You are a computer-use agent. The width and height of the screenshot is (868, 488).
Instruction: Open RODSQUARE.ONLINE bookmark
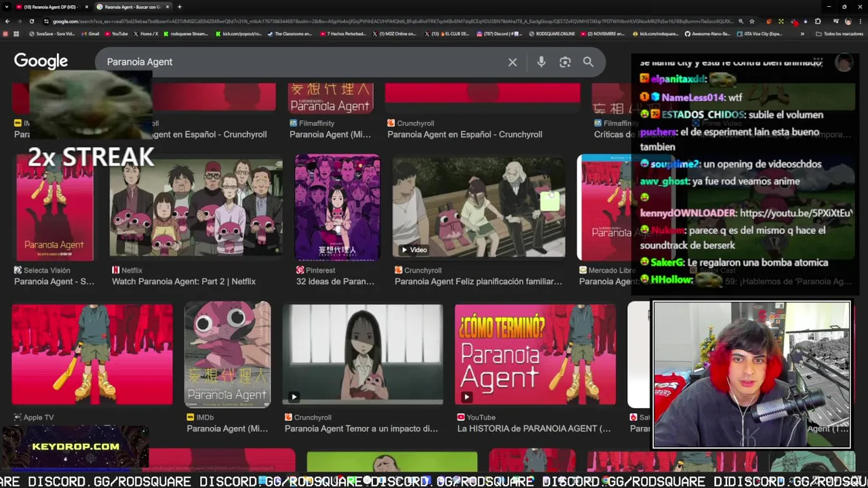[551, 34]
